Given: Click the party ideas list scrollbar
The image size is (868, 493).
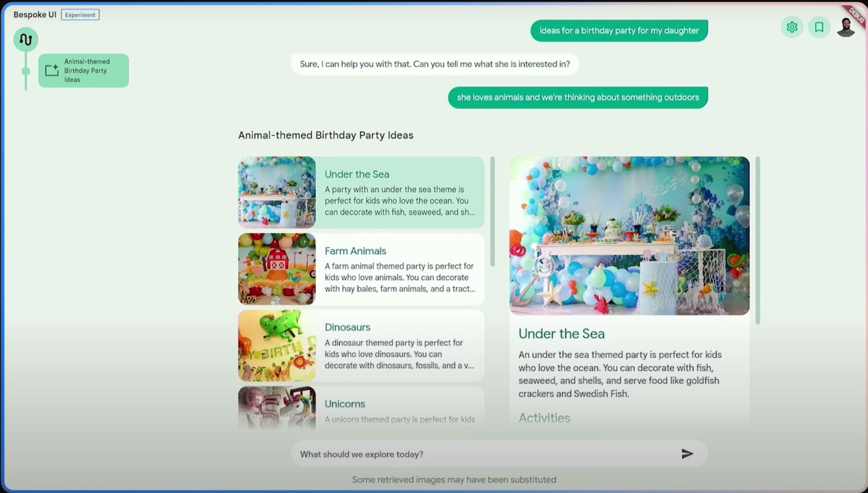Looking at the screenshot, I should point(493,212).
